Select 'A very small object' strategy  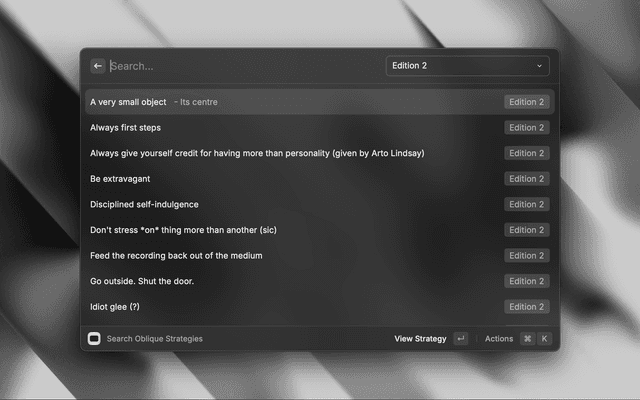(128, 102)
